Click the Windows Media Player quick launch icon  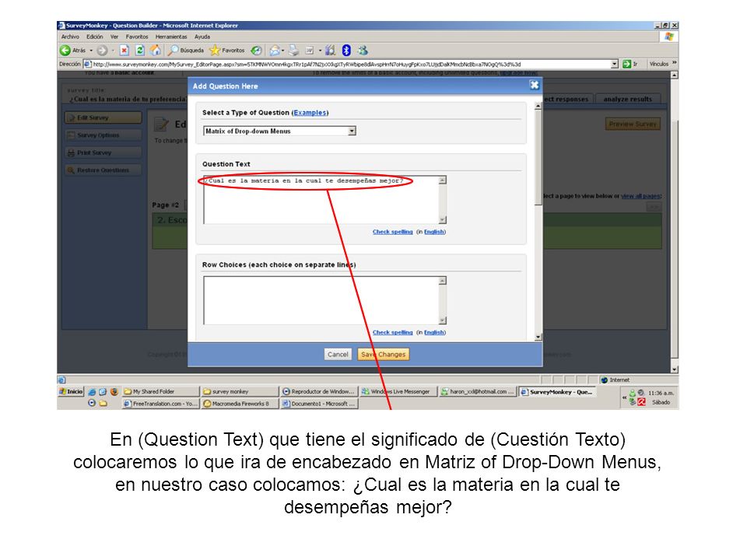coord(92,403)
